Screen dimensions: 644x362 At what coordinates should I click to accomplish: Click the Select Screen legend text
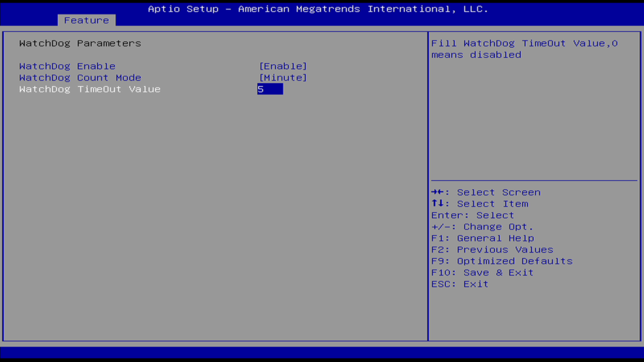coord(498,192)
